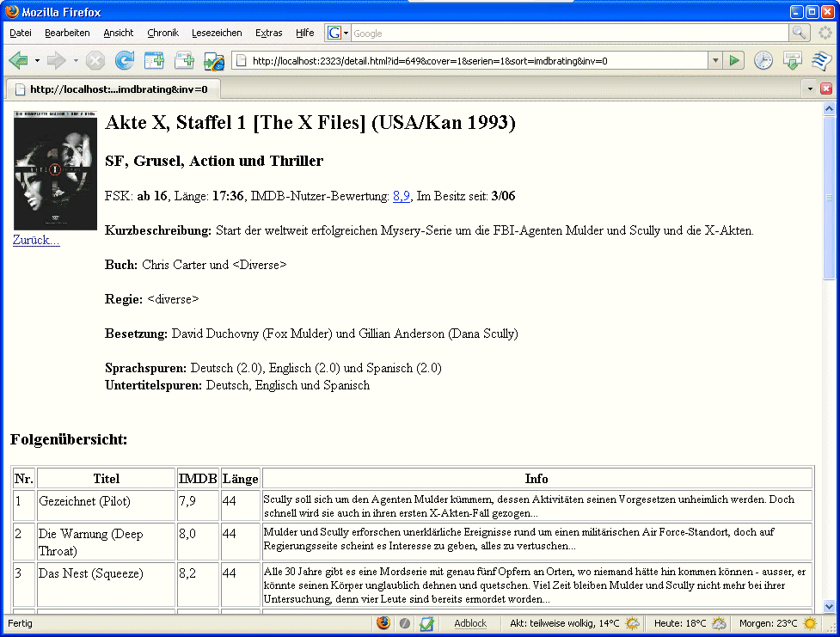The image size is (840, 637).
Task: Click the gray slashed circle status icon
Action: [x=405, y=623]
